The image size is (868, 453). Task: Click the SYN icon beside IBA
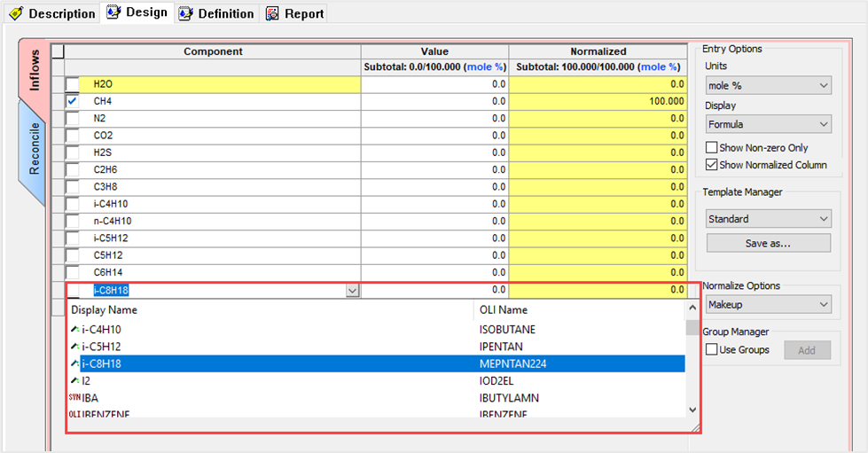(74, 398)
